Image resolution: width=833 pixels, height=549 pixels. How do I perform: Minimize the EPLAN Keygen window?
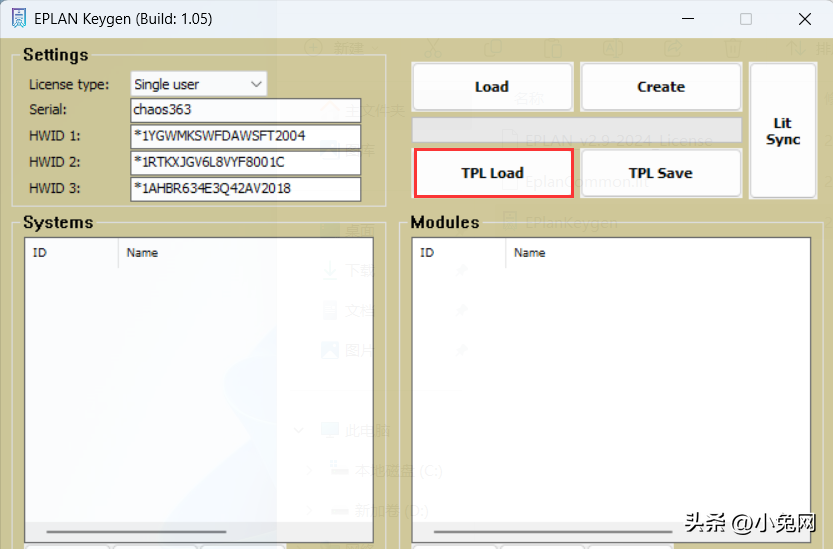click(x=687, y=19)
